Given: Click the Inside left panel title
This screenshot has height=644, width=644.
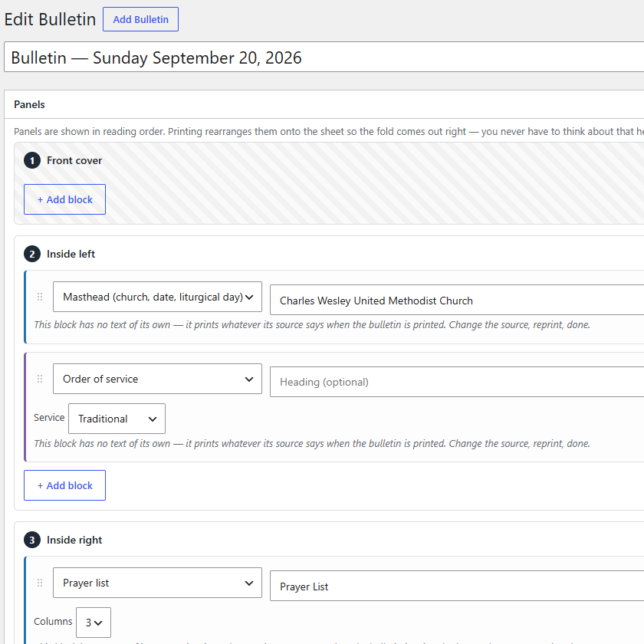Looking at the screenshot, I should coord(71,254).
